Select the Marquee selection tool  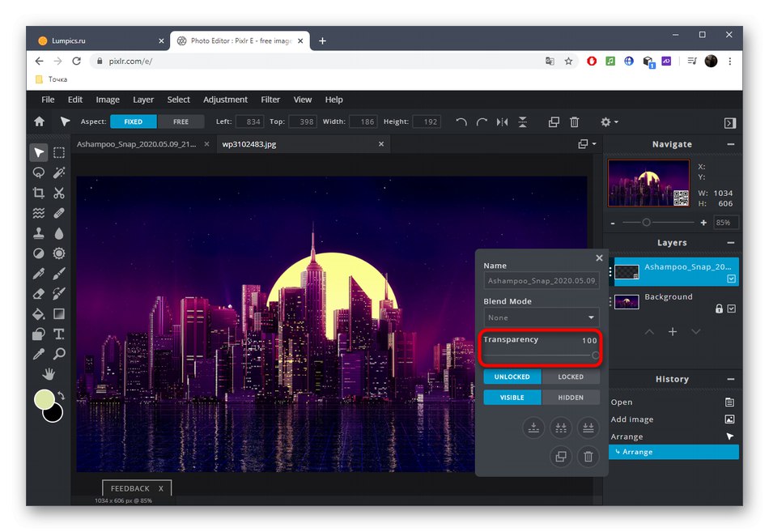[x=59, y=152]
